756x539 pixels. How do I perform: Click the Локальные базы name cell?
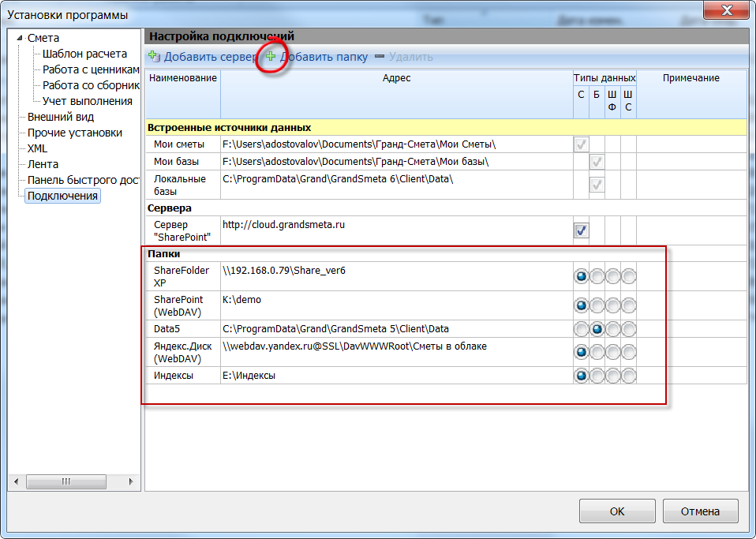coord(183,185)
